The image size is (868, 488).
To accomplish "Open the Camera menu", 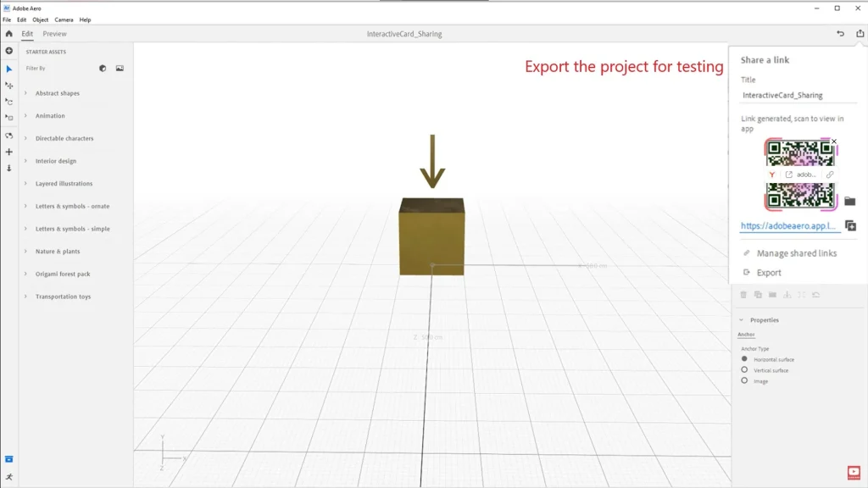I will [64, 20].
